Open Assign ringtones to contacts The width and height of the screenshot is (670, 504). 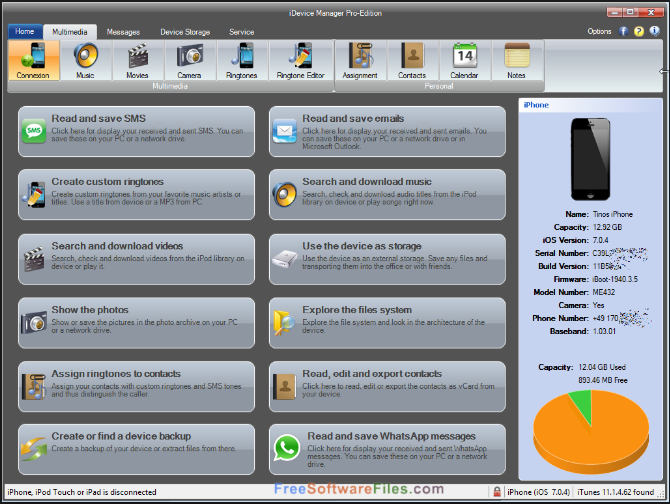click(x=136, y=387)
